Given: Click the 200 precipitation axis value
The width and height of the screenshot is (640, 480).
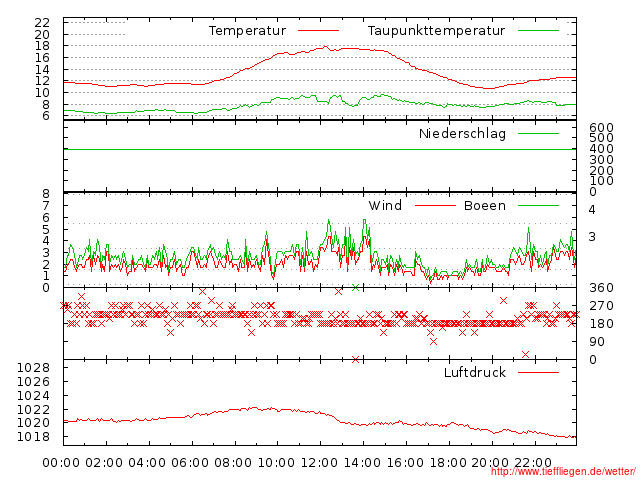Looking at the screenshot, I should pyautogui.click(x=601, y=171).
